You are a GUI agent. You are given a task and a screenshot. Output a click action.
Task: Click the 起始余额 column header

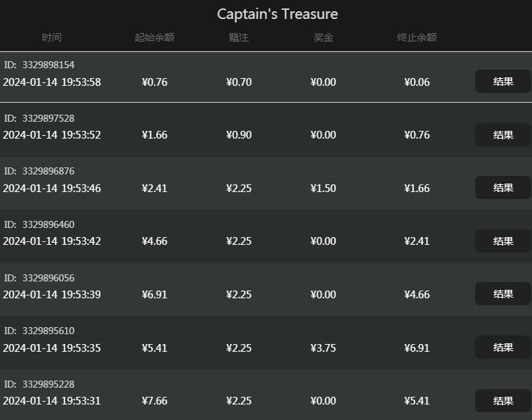[x=155, y=37]
